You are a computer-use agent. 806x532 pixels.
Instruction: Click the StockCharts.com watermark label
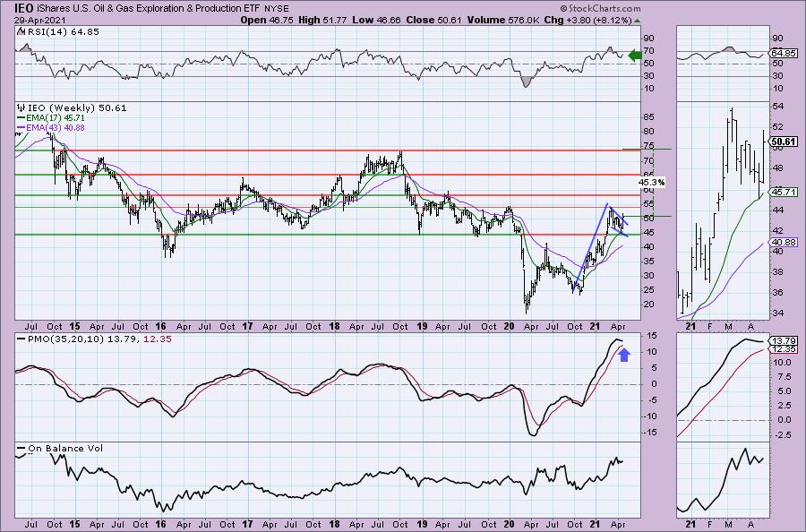[601, 8]
